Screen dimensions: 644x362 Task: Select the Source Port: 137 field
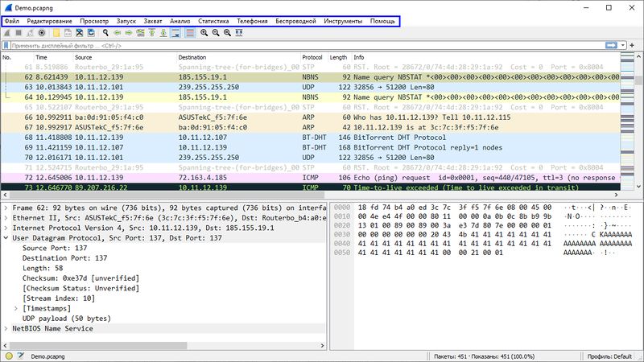pyautogui.click(x=55, y=248)
